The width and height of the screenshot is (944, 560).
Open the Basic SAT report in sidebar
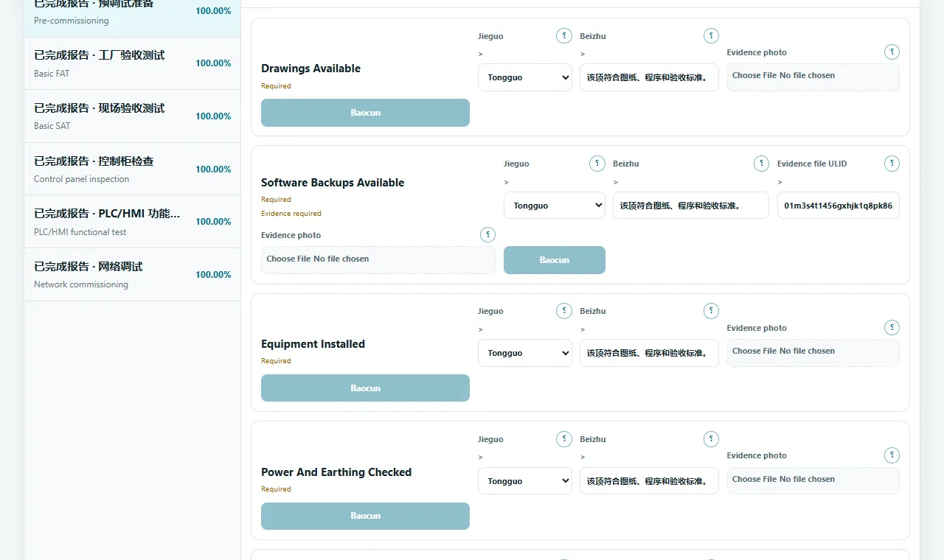click(x=132, y=116)
